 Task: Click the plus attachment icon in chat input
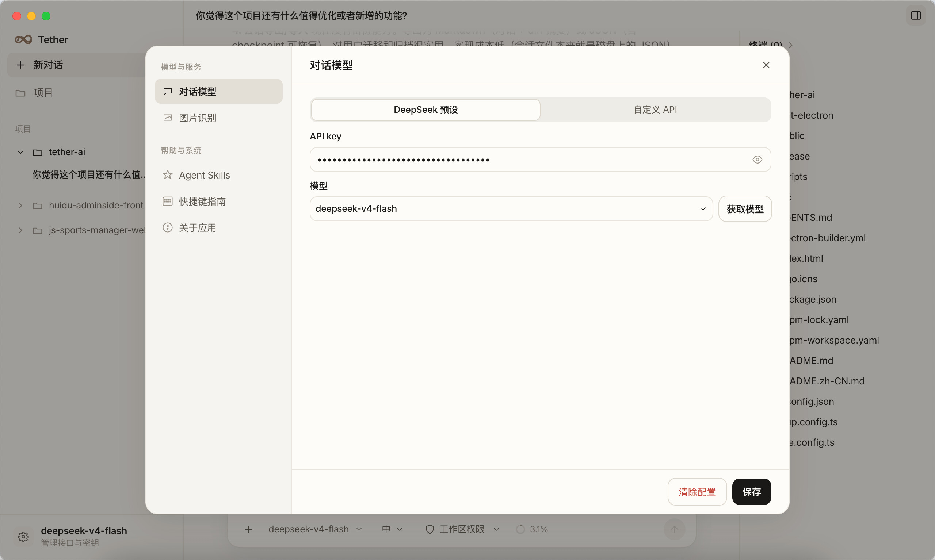pyautogui.click(x=248, y=529)
